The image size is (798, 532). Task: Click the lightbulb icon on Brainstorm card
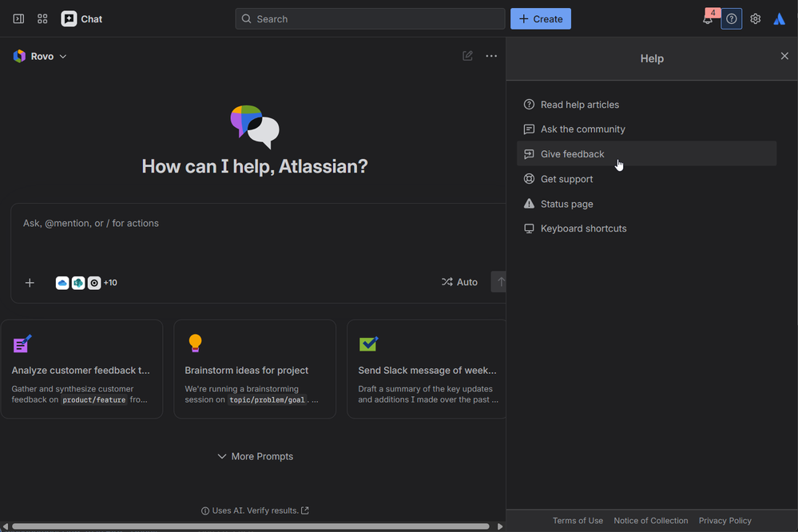click(x=196, y=343)
